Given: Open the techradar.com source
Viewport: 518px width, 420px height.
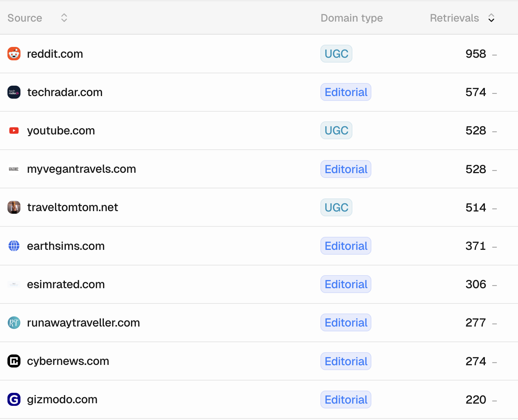Looking at the screenshot, I should coord(65,92).
